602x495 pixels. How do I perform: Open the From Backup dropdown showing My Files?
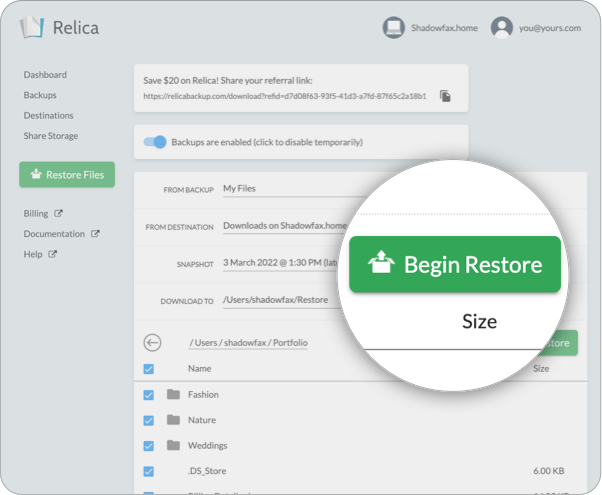click(294, 189)
